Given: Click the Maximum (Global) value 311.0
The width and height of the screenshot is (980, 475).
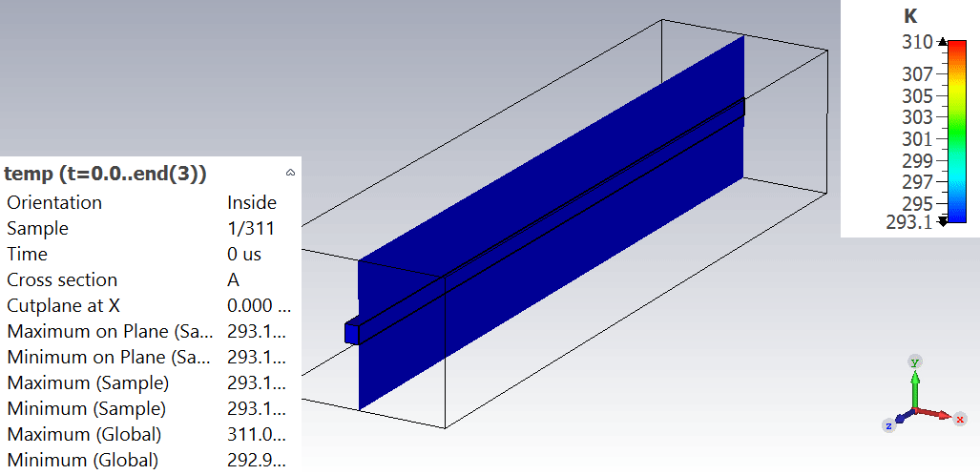Looking at the screenshot, I should pos(257,434).
